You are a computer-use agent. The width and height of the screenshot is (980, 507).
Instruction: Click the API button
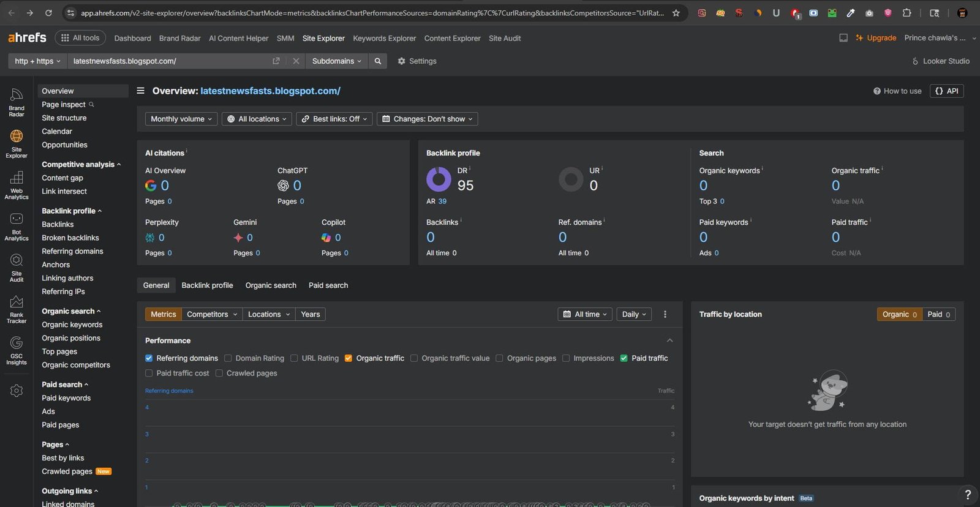pos(947,91)
